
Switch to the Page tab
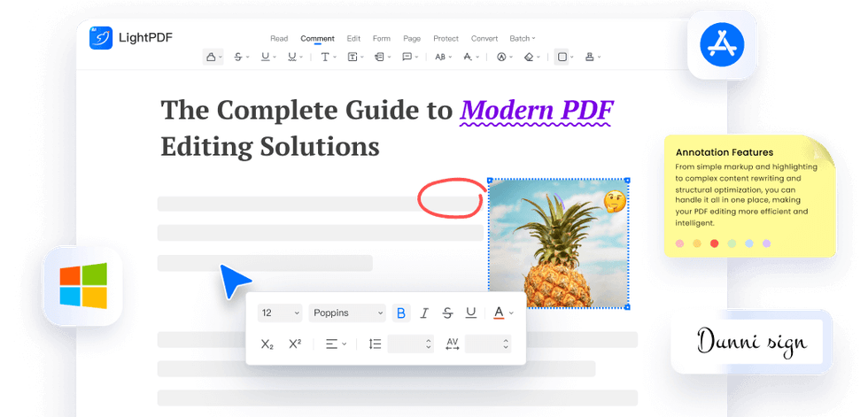(412, 38)
